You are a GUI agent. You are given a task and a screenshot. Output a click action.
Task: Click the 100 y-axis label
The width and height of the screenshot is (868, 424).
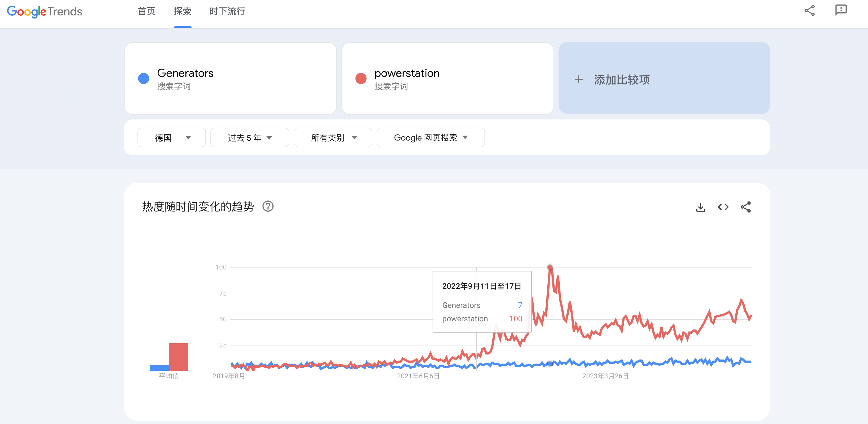pos(221,268)
